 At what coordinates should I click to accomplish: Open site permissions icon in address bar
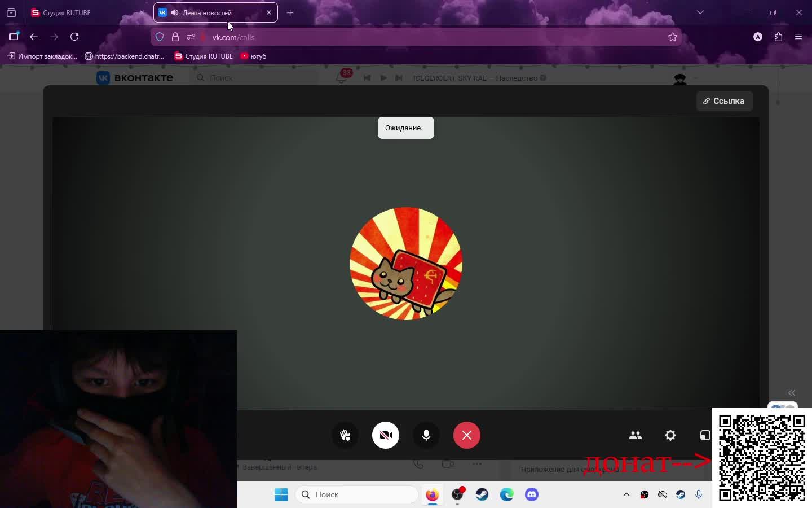coord(191,37)
